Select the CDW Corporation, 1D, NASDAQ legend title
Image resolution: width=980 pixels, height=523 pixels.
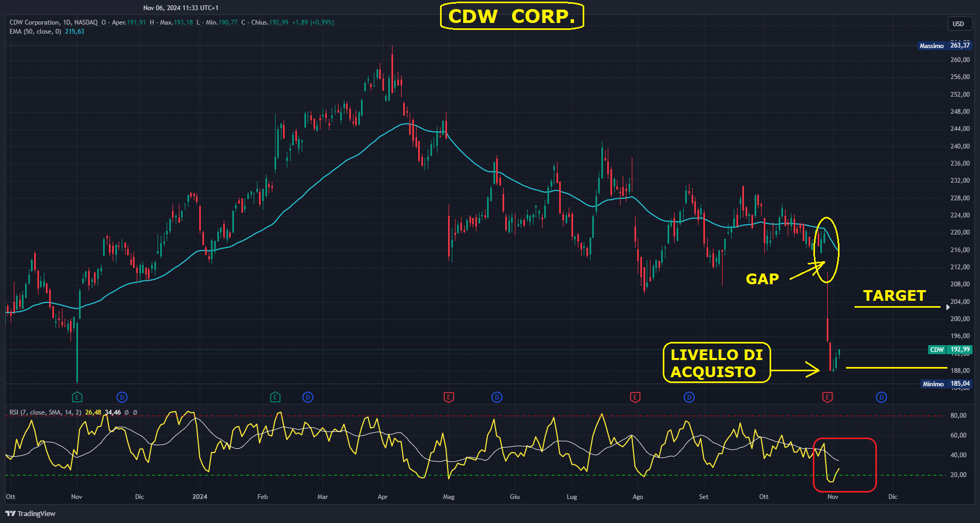(53, 22)
